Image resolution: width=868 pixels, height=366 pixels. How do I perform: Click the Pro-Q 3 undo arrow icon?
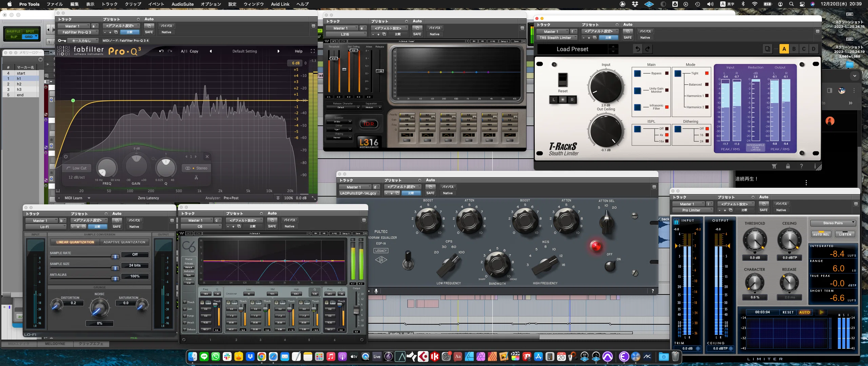tap(161, 51)
